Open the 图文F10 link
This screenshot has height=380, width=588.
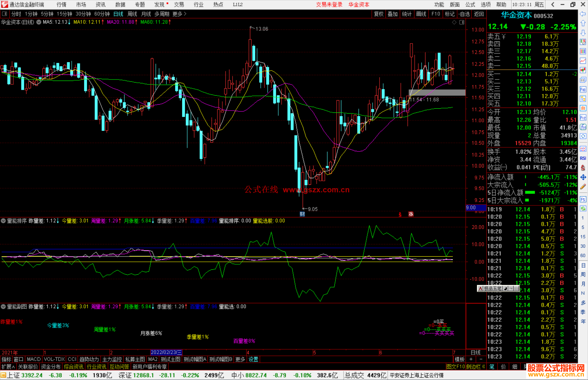(456, 367)
